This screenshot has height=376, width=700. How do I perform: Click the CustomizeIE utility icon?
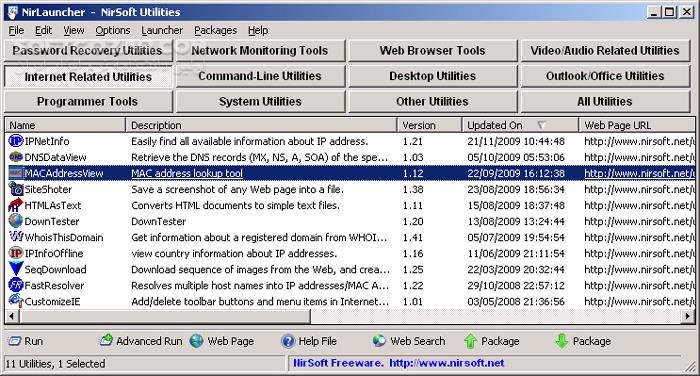pyautogui.click(x=16, y=301)
